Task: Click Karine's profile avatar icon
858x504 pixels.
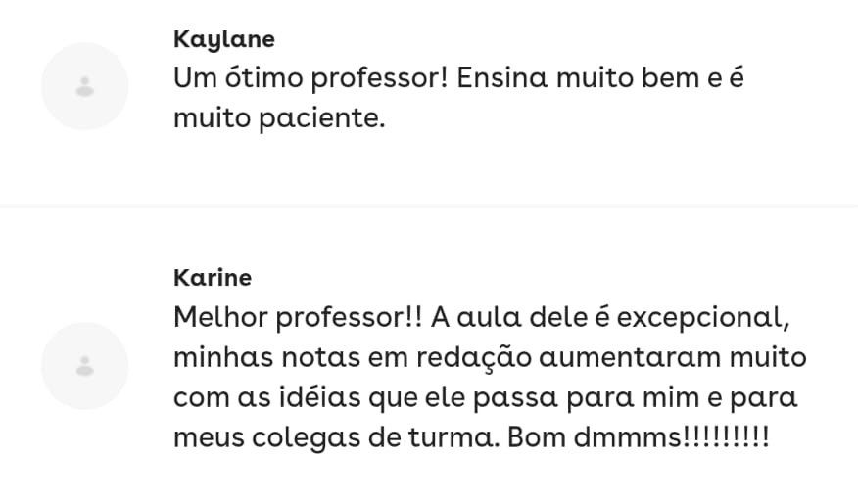Action: [84, 366]
